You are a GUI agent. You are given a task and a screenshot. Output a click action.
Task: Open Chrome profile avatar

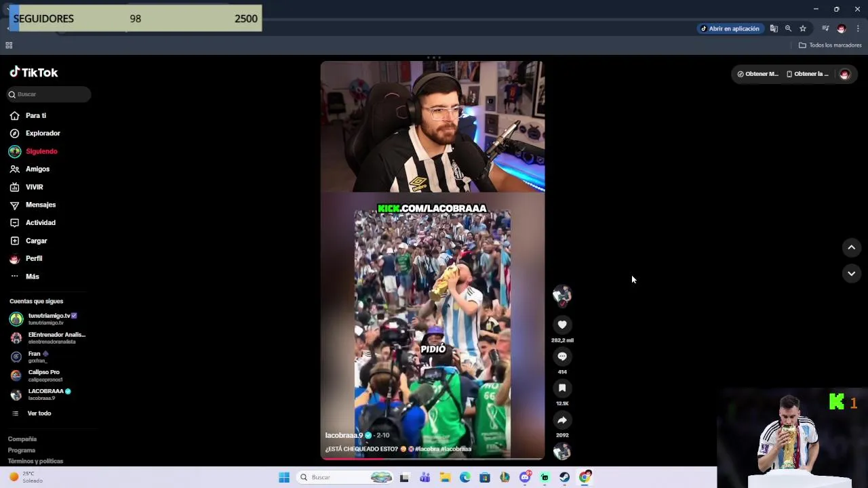coord(842,28)
